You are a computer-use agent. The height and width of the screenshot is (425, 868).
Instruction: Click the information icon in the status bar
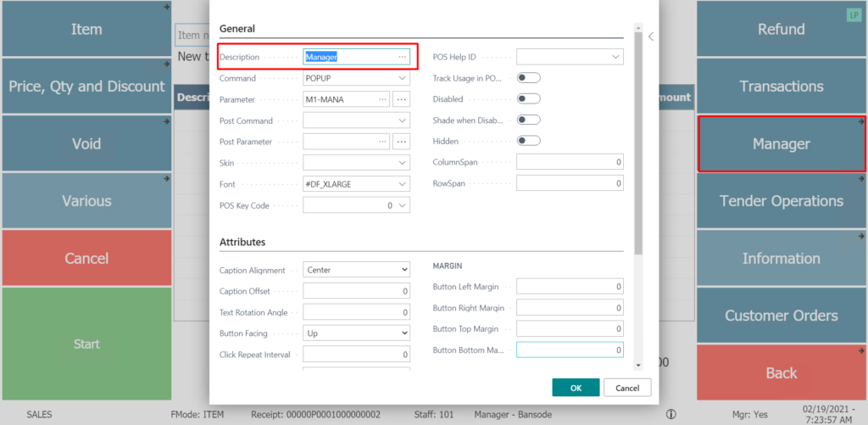click(x=671, y=414)
